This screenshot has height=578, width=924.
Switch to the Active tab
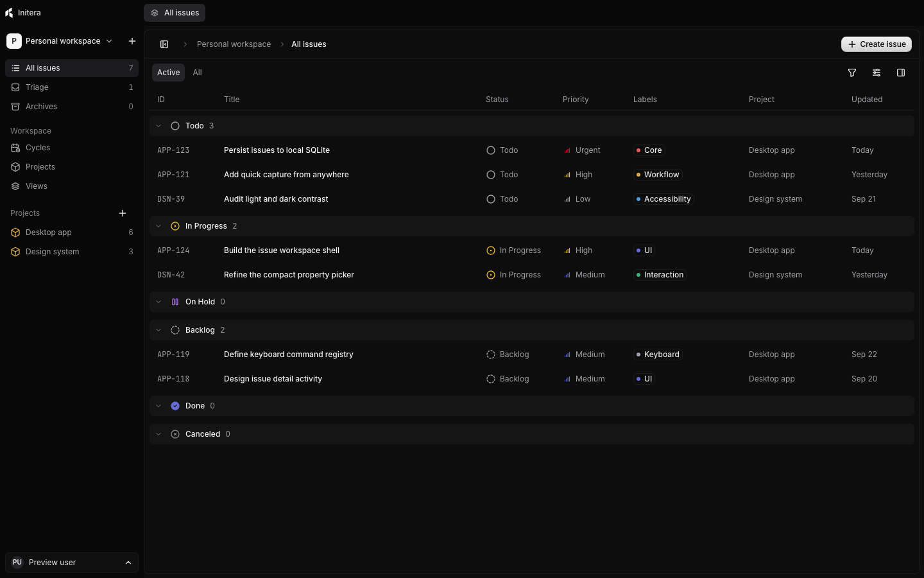tap(168, 73)
